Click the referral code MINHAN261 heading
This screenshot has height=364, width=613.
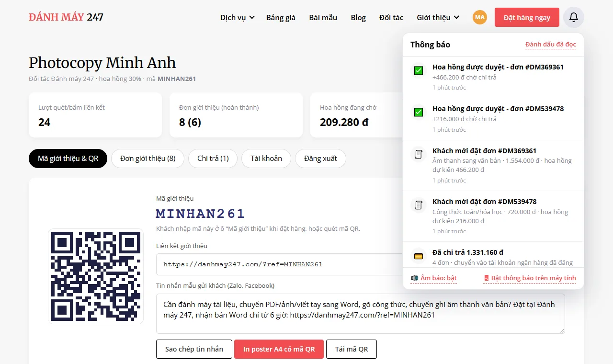[201, 214]
